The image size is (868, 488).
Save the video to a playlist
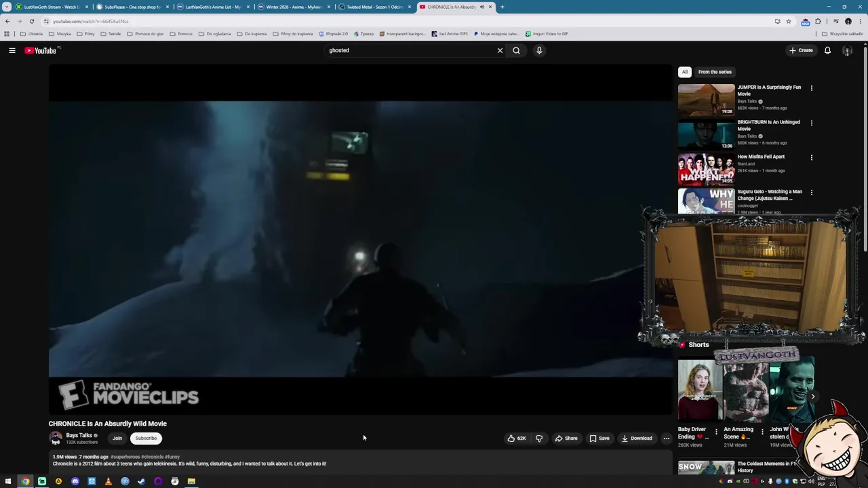tap(599, 439)
